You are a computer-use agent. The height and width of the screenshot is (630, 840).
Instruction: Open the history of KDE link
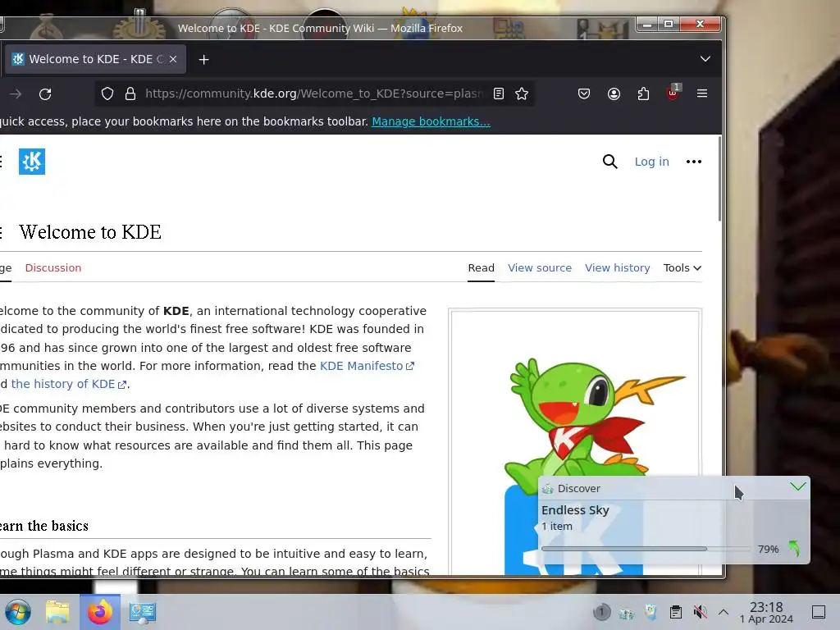tap(69, 384)
